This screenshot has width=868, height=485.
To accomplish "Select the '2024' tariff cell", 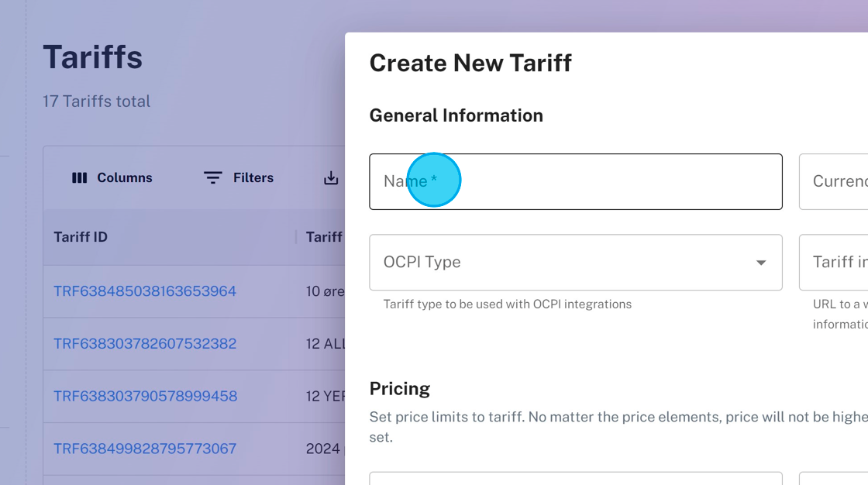I will click(x=323, y=449).
